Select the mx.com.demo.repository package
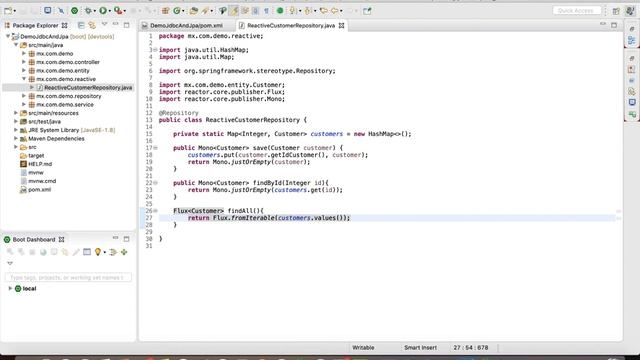Screen dimensions: 640x360 coord(69,96)
